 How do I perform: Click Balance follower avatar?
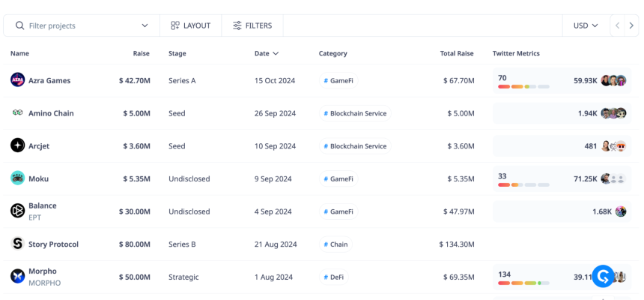pyautogui.click(x=621, y=211)
